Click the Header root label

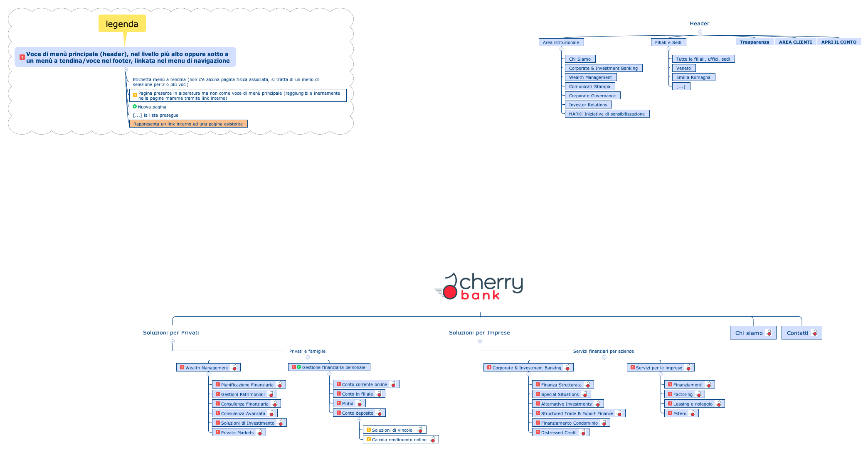[700, 24]
